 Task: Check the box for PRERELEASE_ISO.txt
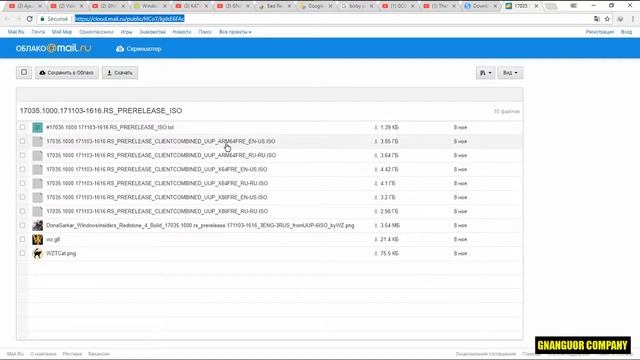(22, 127)
